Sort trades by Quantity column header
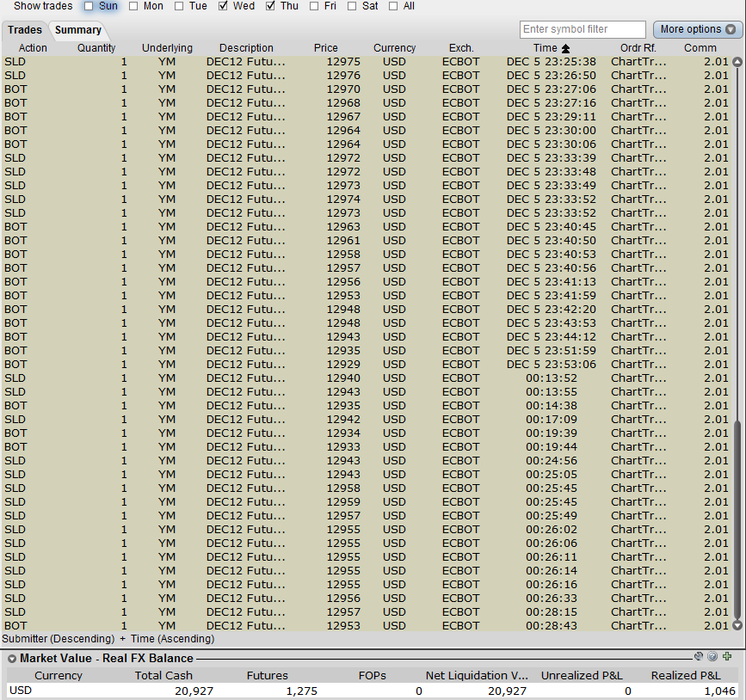 pyautogui.click(x=96, y=48)
